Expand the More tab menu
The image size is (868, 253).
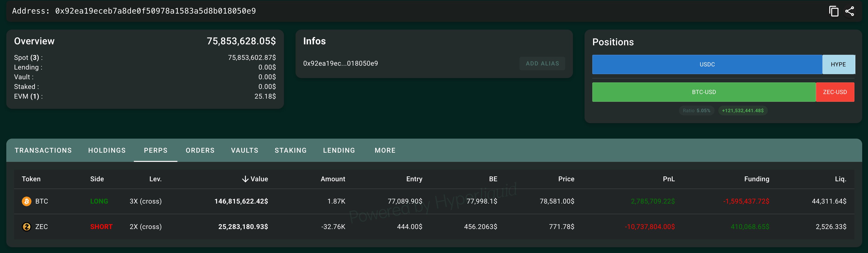[385, 150]
